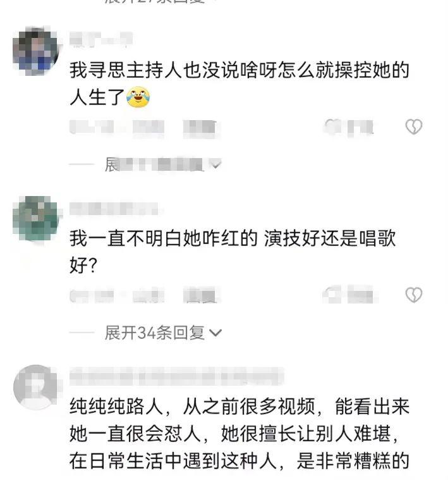
Task: Expand replies under the 主持人 comment
Action: pyautogui.click(x=163, y=164)
